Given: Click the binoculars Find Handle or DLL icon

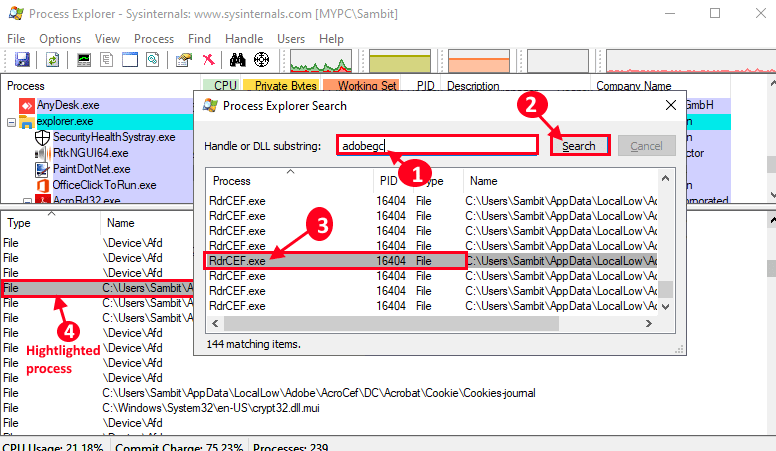Looking at the screenshot, I should 238,60.
